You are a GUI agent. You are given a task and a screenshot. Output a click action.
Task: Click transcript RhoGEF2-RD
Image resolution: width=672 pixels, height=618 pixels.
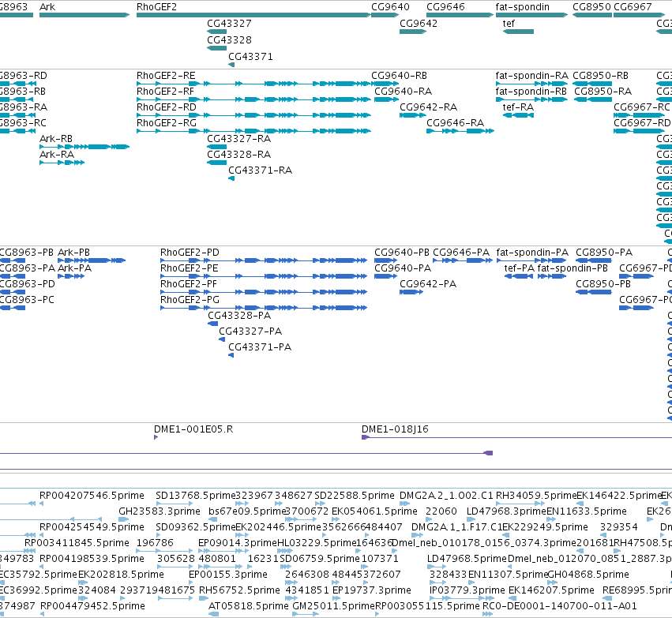tap(253, 115)
